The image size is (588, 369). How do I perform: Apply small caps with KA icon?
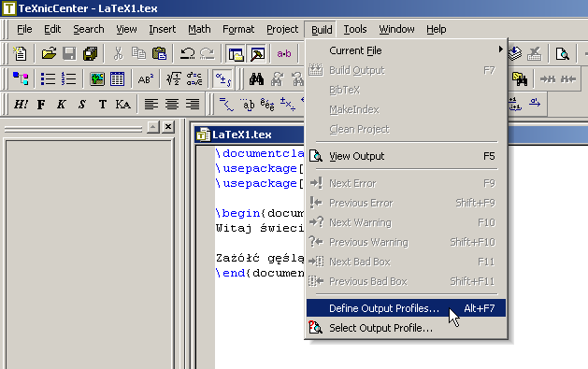[123, 104]
